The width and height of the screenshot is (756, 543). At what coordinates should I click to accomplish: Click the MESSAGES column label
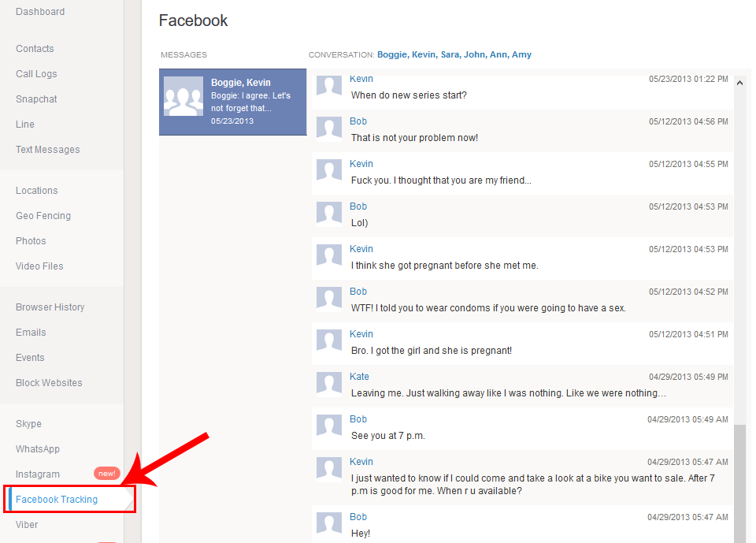(183, 55)
